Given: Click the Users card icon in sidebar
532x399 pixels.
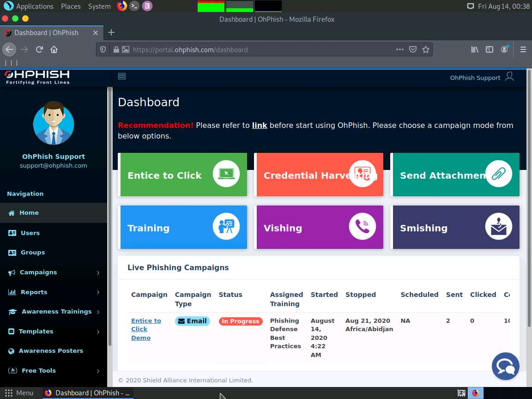Looking at the screenshot, I should tap(12, 233).
